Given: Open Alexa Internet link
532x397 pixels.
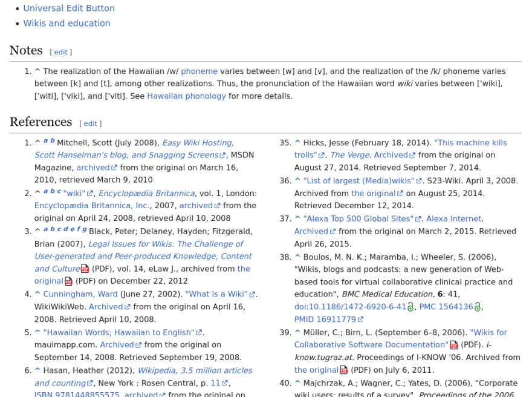Looking at the screenshot, I should (454, 219).
